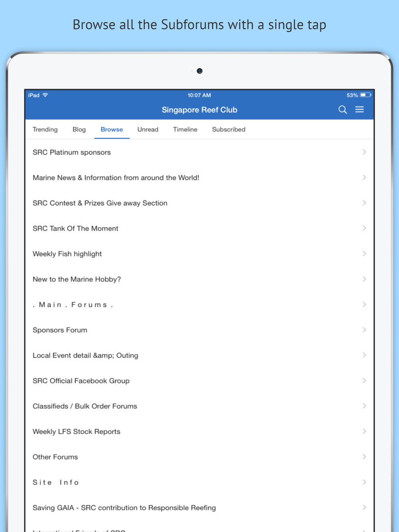Open Sponsors Forum entry
The width and height of the screenshot is (399, 532).
coord(199,330)
